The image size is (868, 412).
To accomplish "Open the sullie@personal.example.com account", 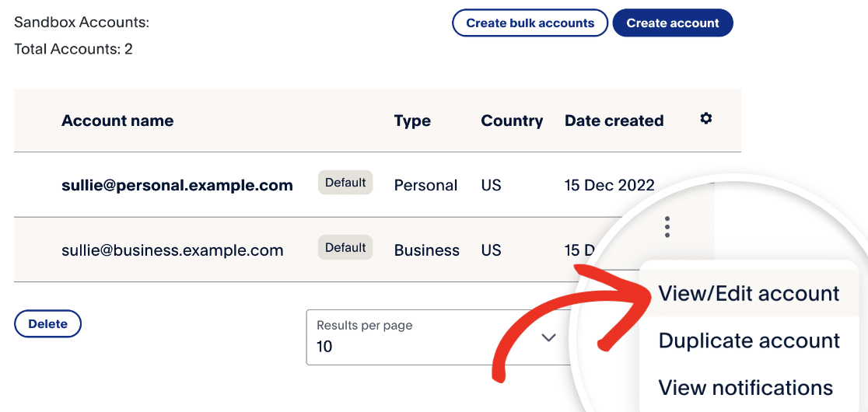I will 177,185.
